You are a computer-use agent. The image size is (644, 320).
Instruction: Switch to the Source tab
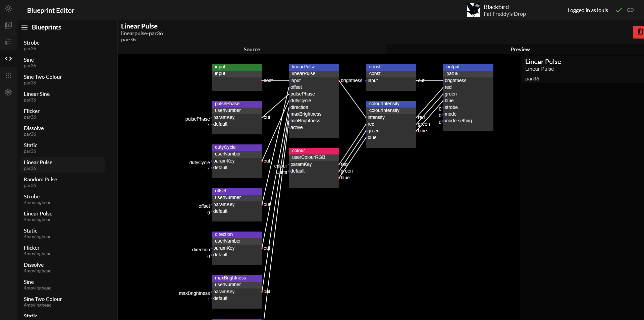point(252,49)
